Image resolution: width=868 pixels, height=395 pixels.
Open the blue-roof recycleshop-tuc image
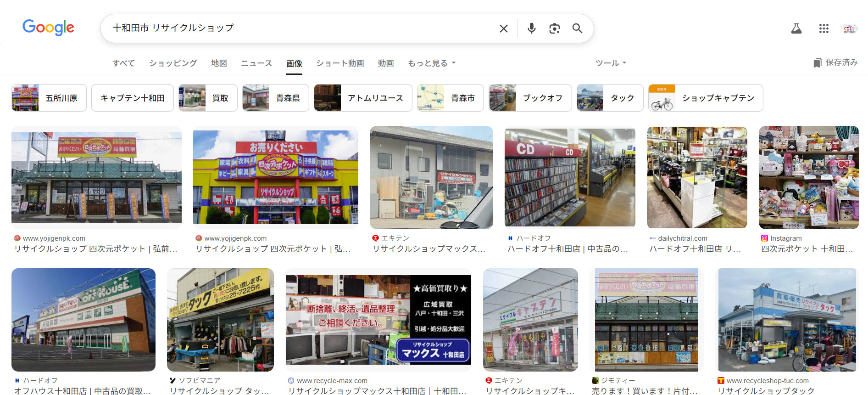[787, 320]
